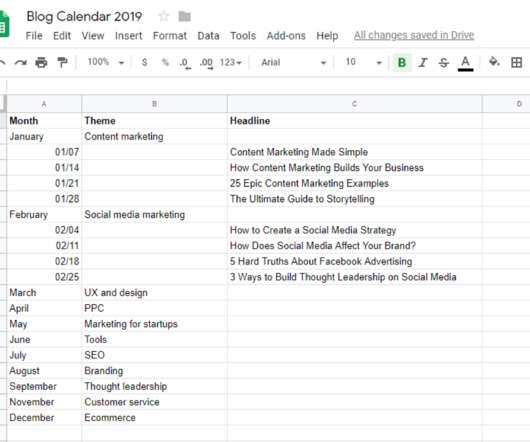Format as currency with dollar icon

pos(144,62)
